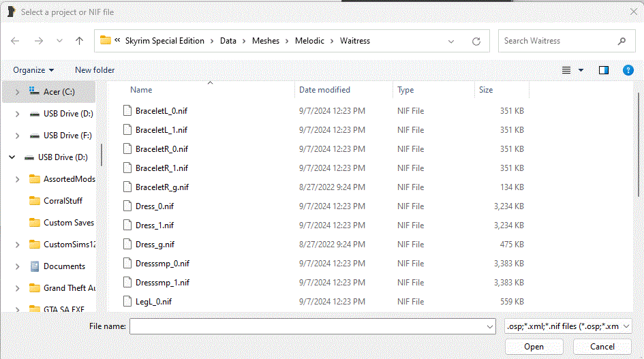
Task: Create a New folder
Action: coord(95,70)
